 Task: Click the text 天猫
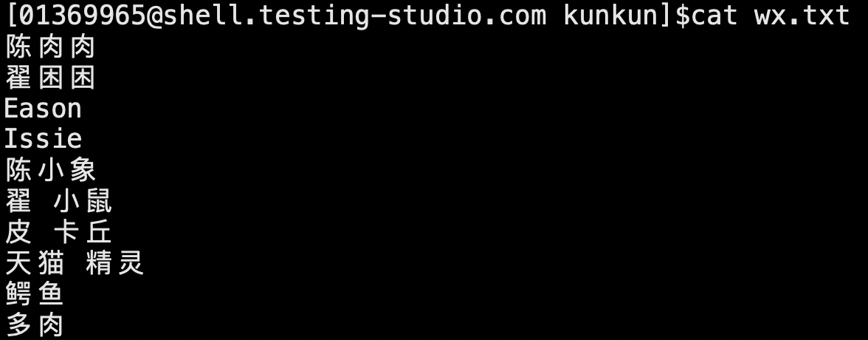click(x=35, y=263)
